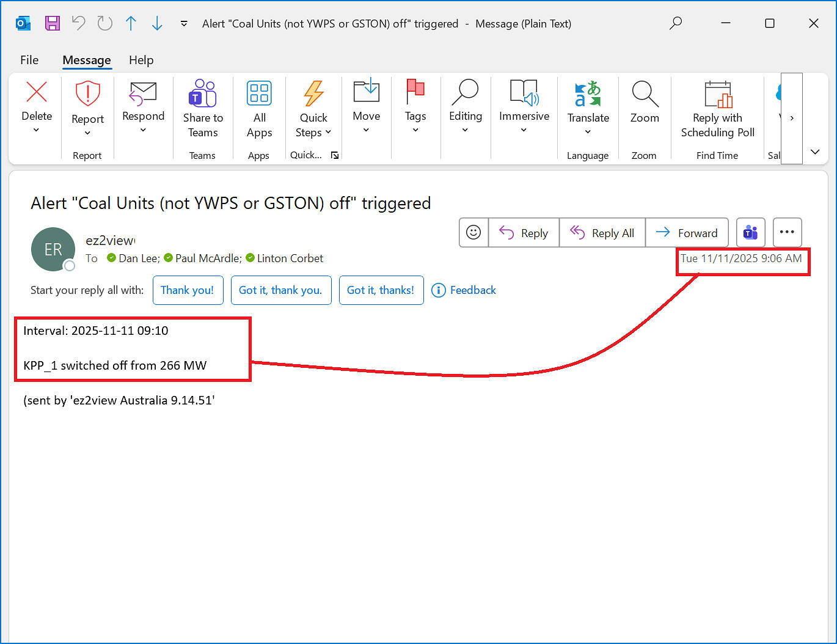
Task: Expand the Quick Steps dropdown
Action: [x=328, y=133]
